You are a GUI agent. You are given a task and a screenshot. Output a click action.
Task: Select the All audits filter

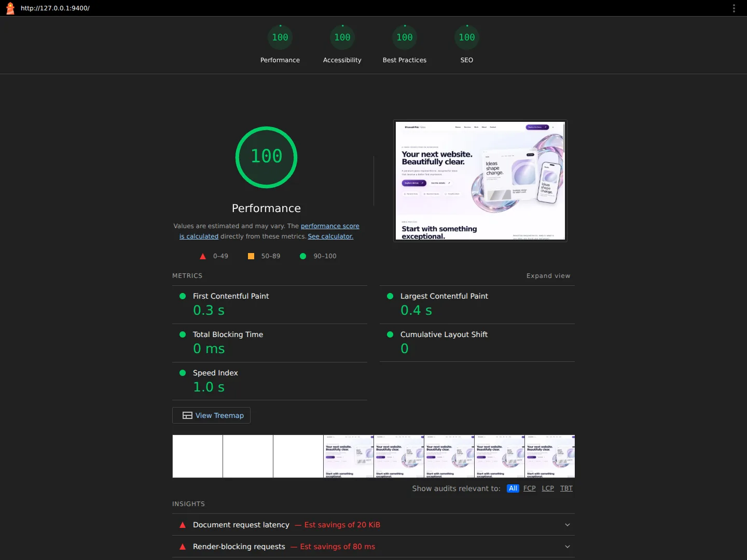513,488
